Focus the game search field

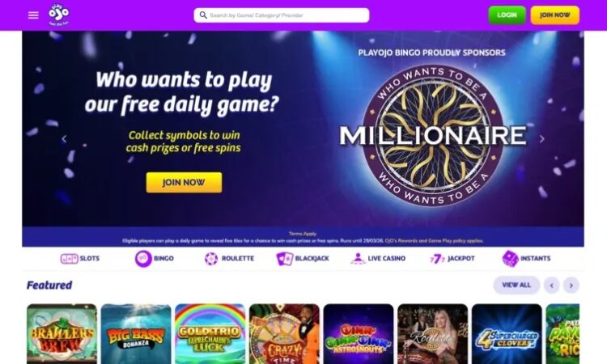tap(282, 15)
